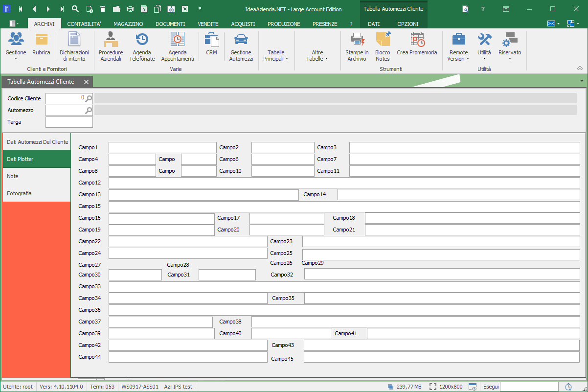Click the Esegui command input box

coord(529,387)
